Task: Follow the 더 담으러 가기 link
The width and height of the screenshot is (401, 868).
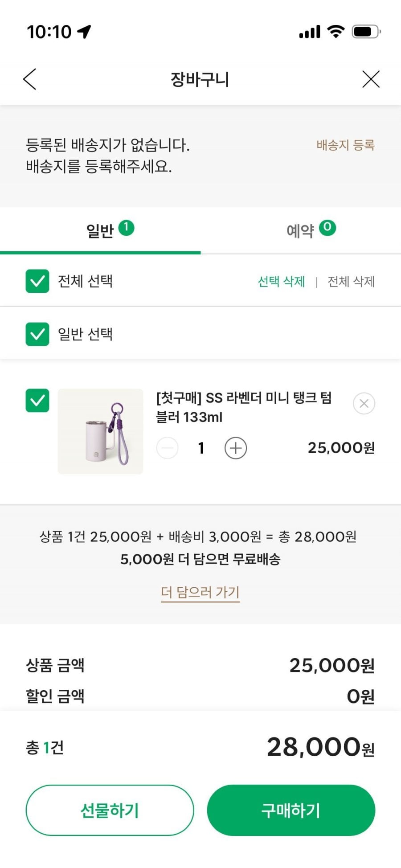Action: [200, 592]
